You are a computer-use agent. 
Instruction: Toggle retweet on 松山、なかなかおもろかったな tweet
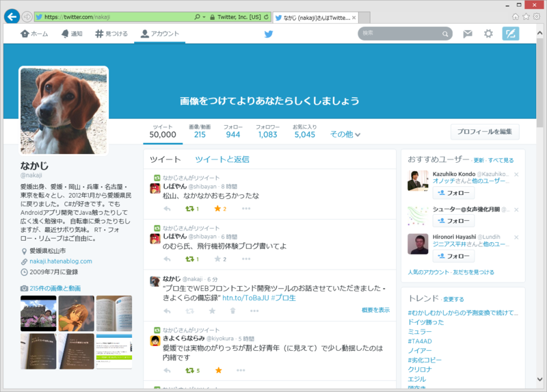(190, 209)
